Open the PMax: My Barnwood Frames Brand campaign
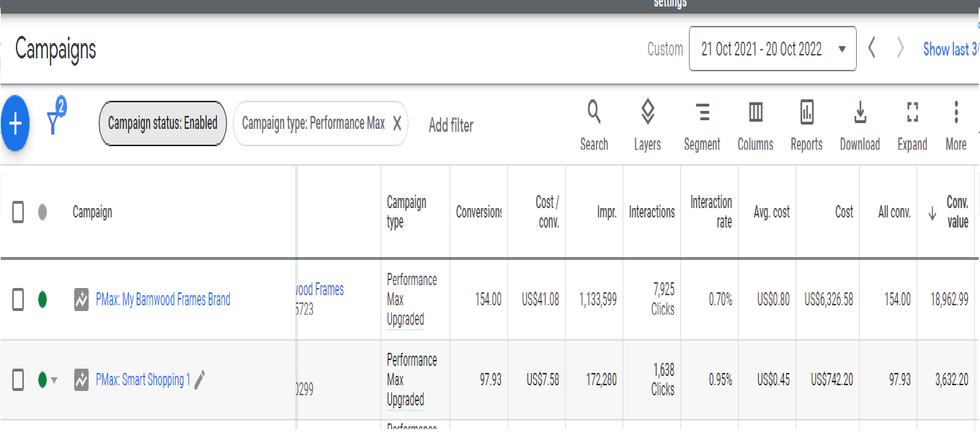This screenshot has width=980, height=432. (x=163, y=300)
